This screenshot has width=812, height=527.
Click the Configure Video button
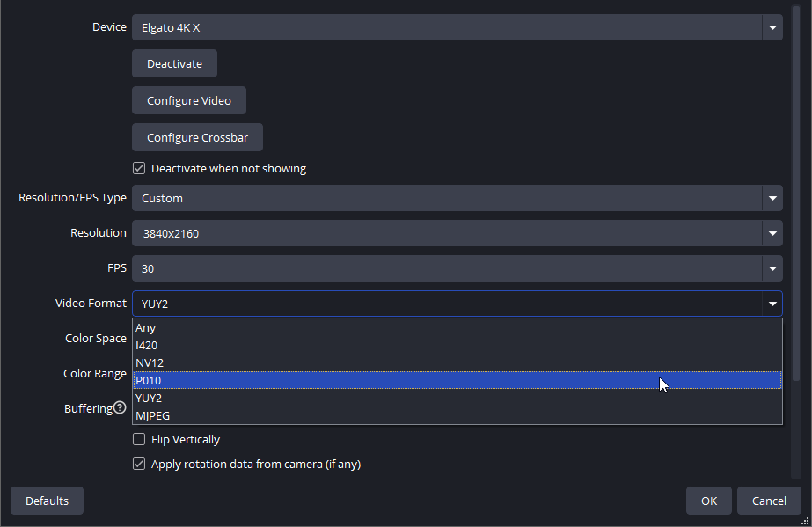(189, 100)
